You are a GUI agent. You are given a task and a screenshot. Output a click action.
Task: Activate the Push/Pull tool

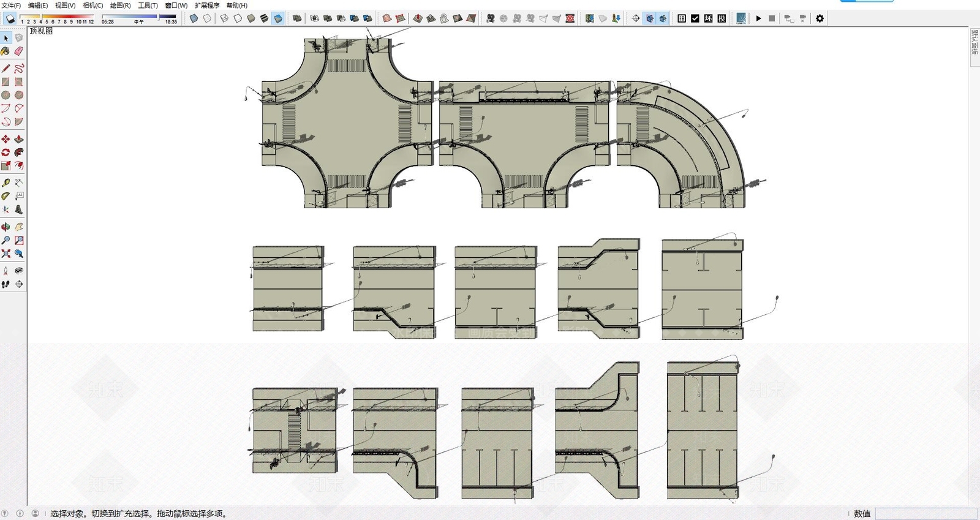[x=19, y=139]
